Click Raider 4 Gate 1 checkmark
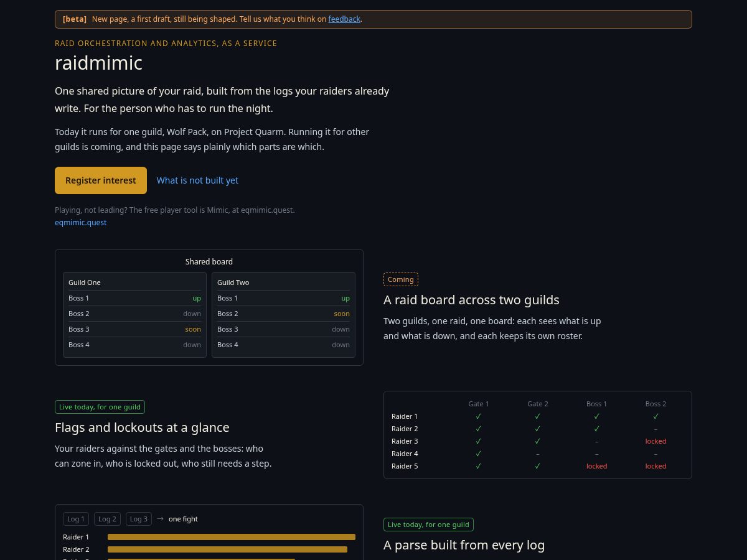The height and width of the screenshot is (560, 747). (479, 454)
